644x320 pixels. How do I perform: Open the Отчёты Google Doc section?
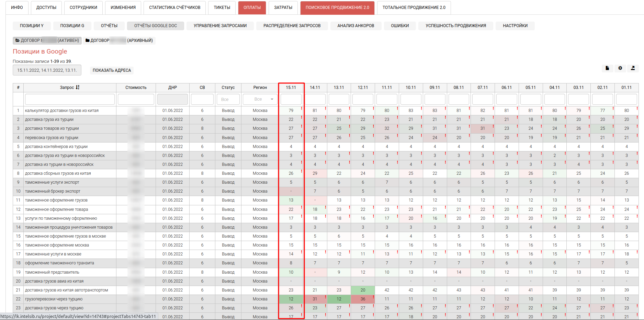155,26
